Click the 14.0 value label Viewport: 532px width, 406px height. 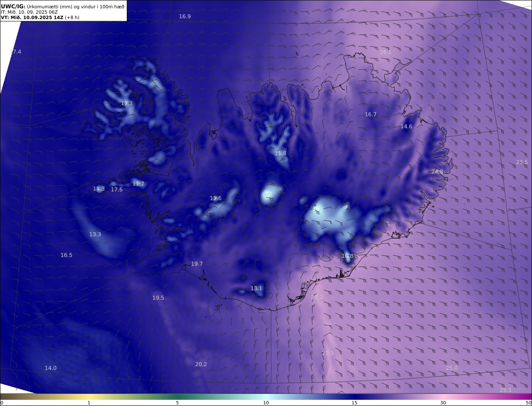click(x=51, y=368)
